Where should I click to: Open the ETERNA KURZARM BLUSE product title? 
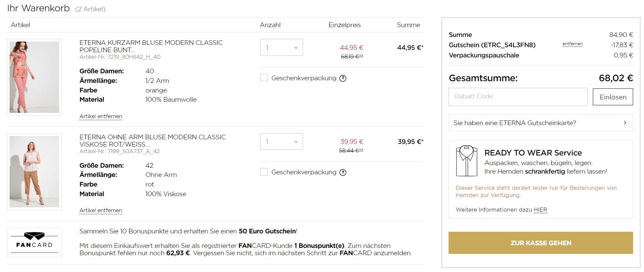(151, 46)
